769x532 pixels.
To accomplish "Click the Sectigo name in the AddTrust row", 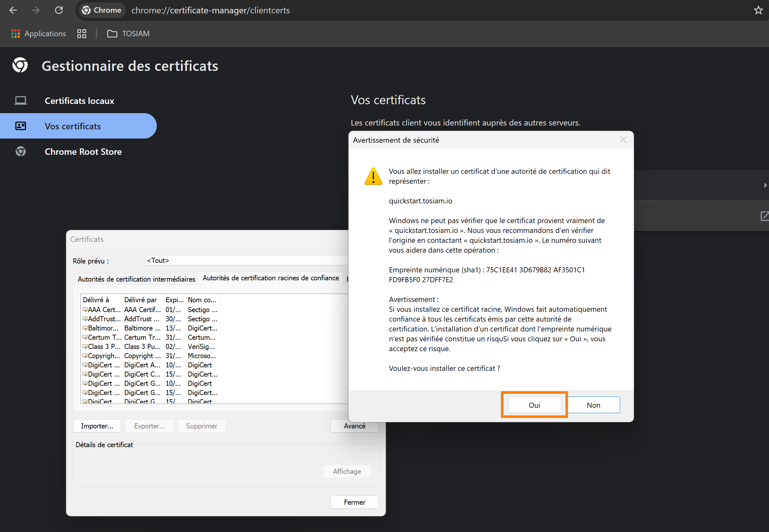I will tap(202, 319).
